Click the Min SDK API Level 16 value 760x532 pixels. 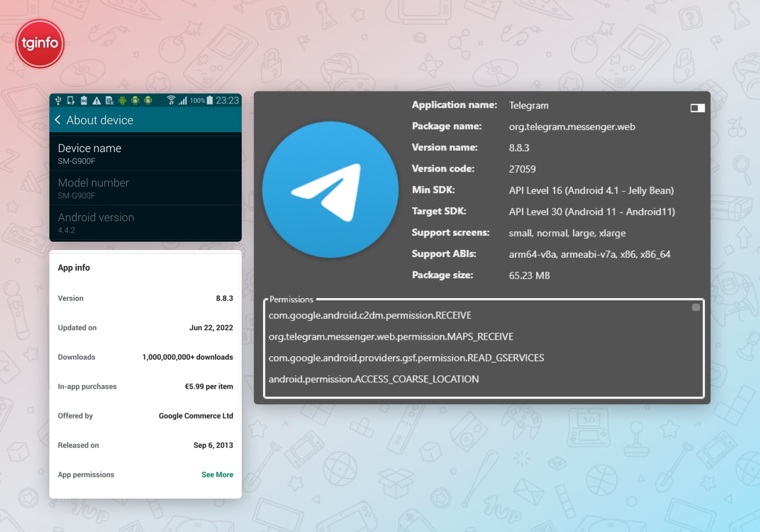pyautogui.click(x=591, y=191)
